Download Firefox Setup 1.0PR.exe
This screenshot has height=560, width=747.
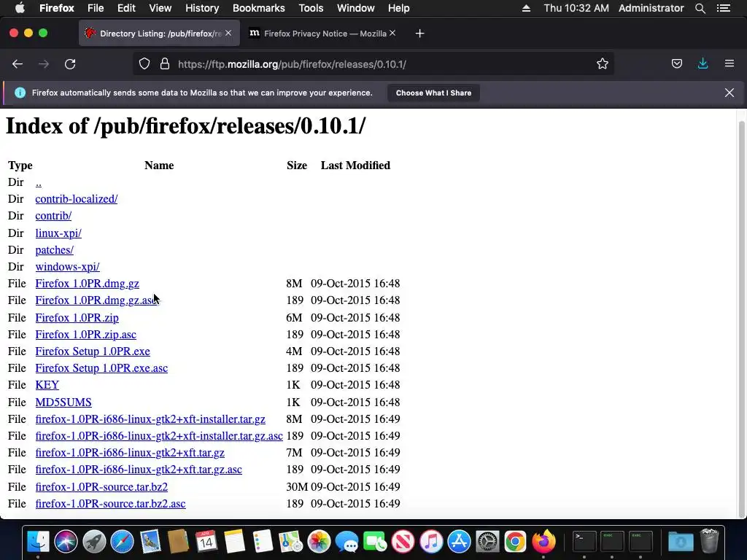coord(93,351)
